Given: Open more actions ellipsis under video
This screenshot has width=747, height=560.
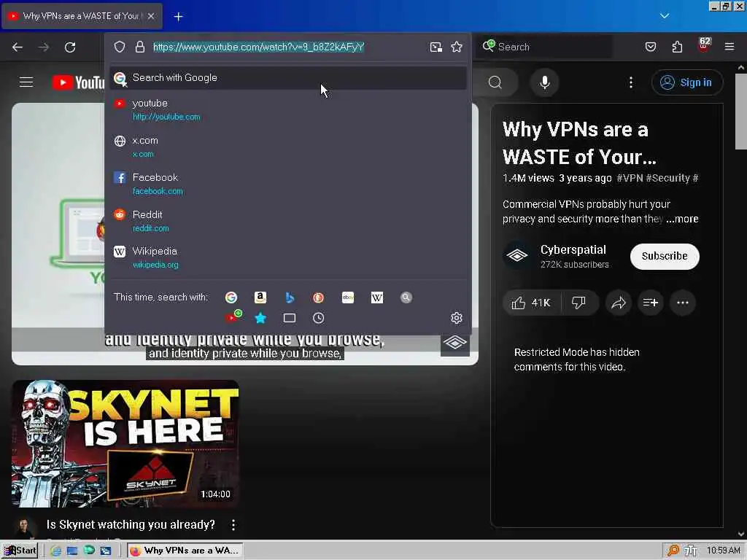Looking at the screenshot, I should (683, 303).
